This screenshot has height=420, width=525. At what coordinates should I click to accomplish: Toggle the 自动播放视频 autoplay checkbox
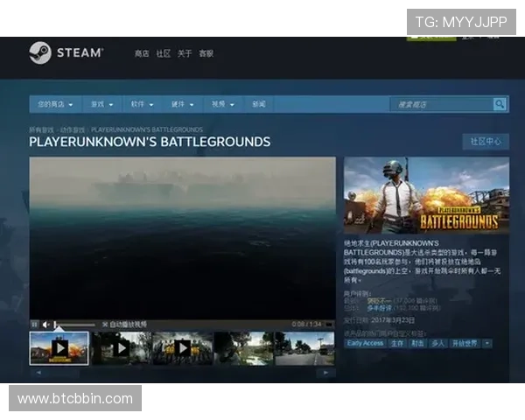(105, 325)
